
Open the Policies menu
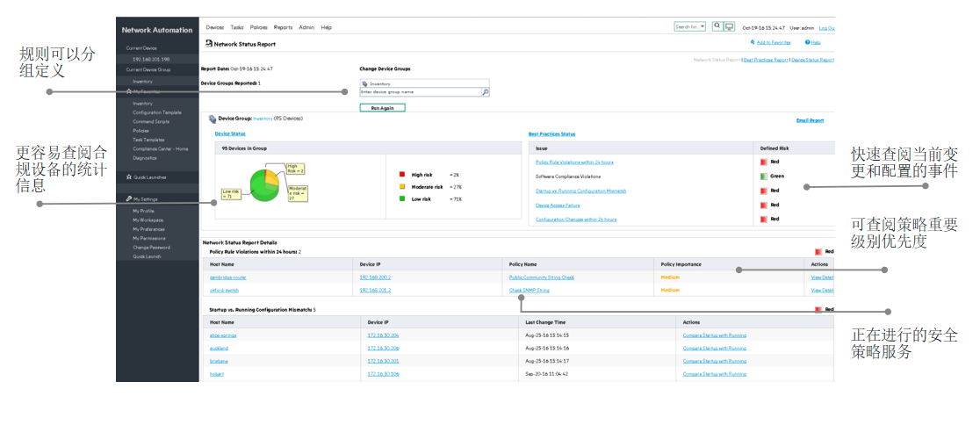click(x=259, y=27)
